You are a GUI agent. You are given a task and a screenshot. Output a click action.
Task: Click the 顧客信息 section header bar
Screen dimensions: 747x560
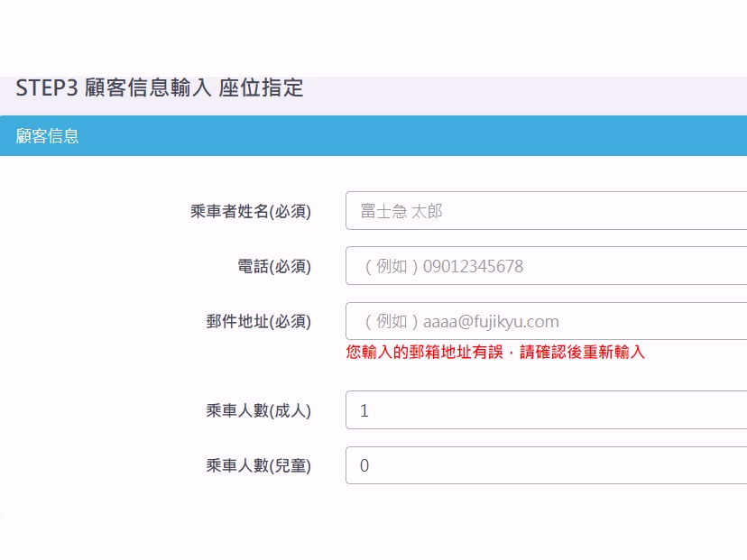373,135
